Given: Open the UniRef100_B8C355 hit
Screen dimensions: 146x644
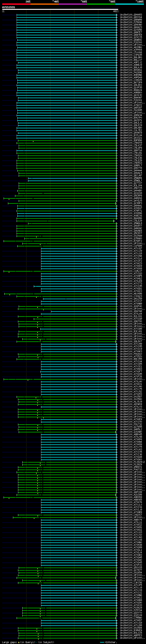Looking at the screenshot, I should tap(131, 359).
